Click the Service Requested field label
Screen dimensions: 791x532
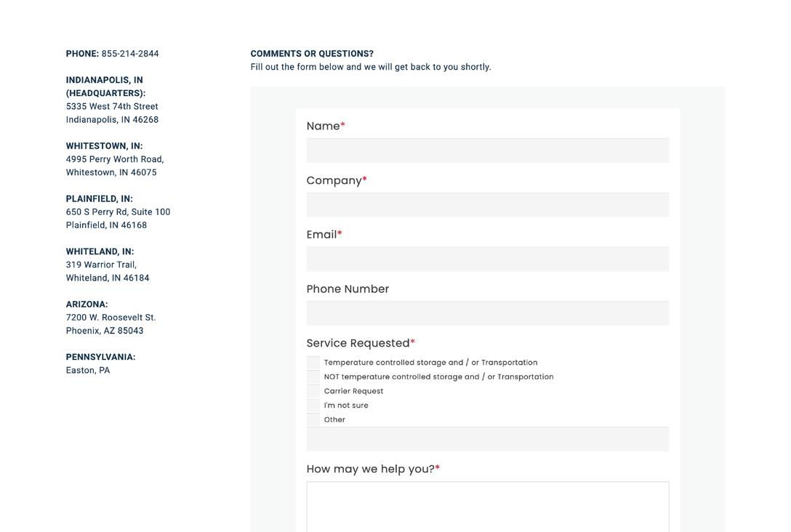coord(358,343)
